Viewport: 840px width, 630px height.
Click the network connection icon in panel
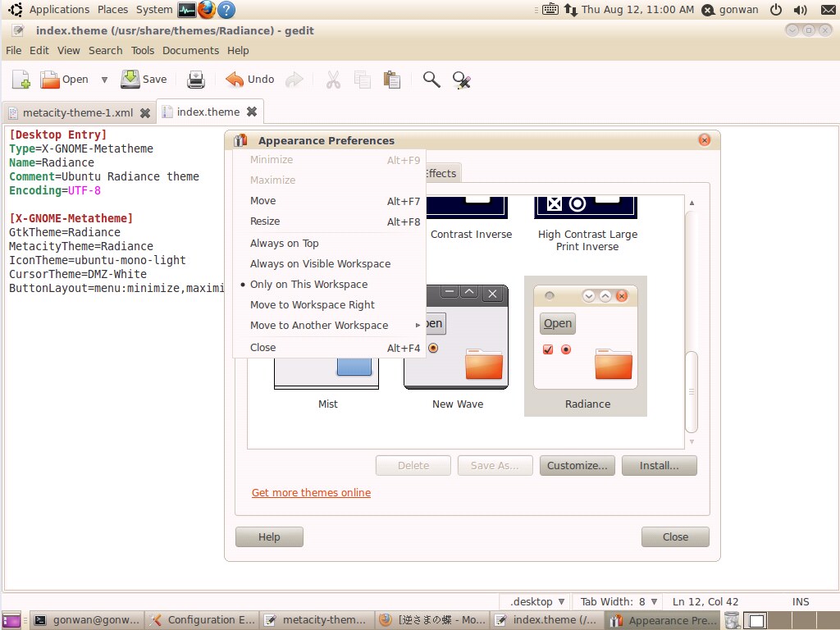tap(571, 10)
